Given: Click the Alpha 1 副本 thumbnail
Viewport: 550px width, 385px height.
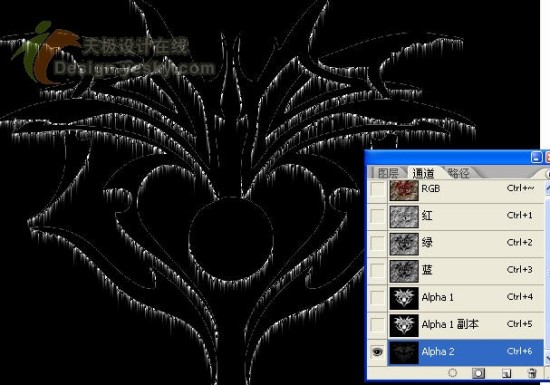Looking at the screenshot, I should pos(404,325).
